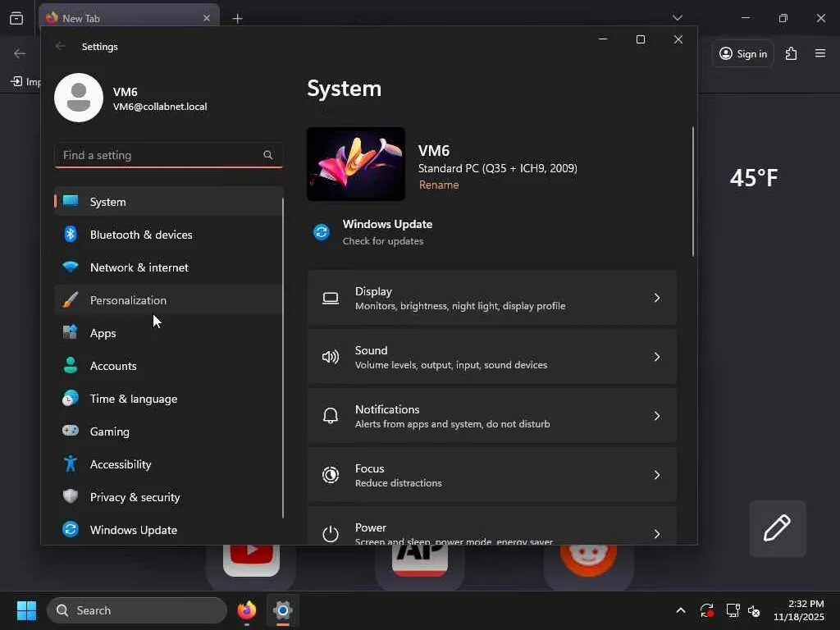Click the Focus circle icon

331,475
